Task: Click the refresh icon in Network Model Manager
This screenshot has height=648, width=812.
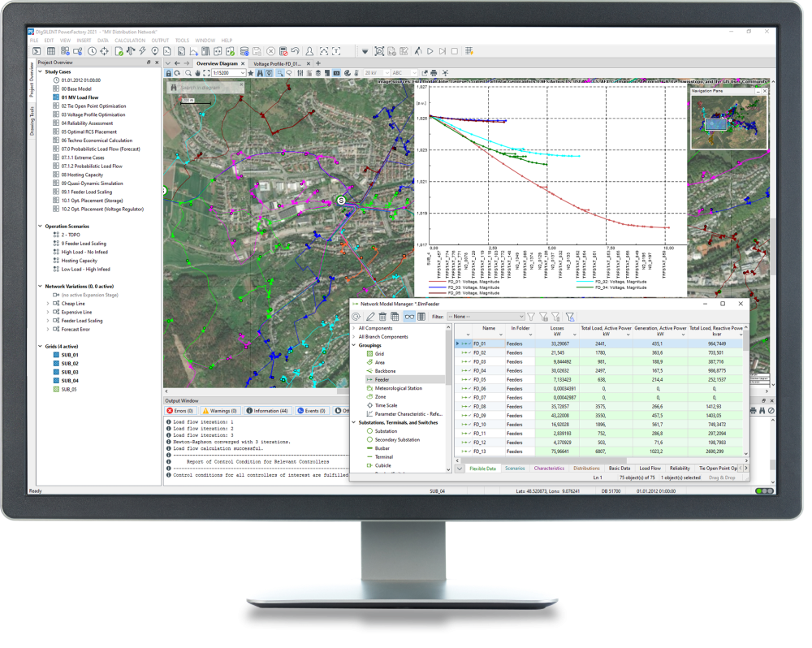Action: tap(356, 317)
